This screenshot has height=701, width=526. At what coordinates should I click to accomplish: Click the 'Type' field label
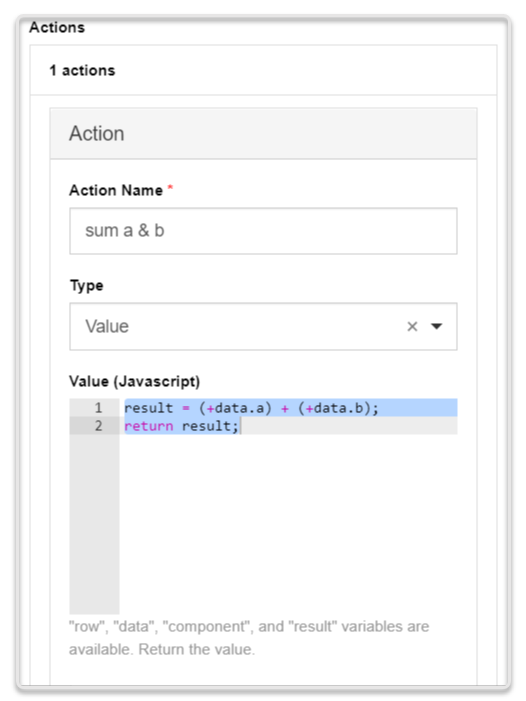pyautogui.click(x=86, y=286)
